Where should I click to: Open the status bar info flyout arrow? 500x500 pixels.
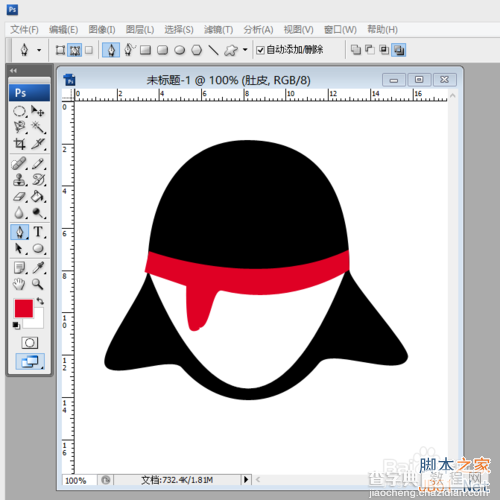[x=246, y=480]
